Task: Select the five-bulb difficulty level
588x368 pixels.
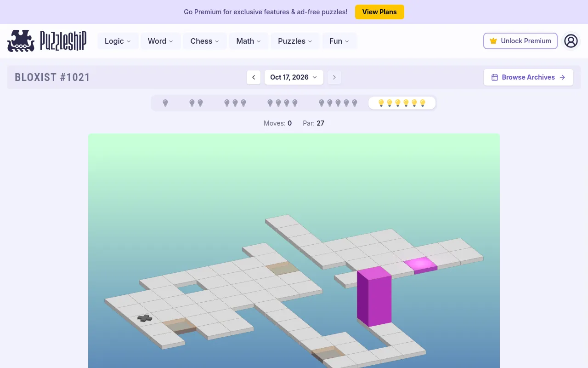Action: pos(338,103)
